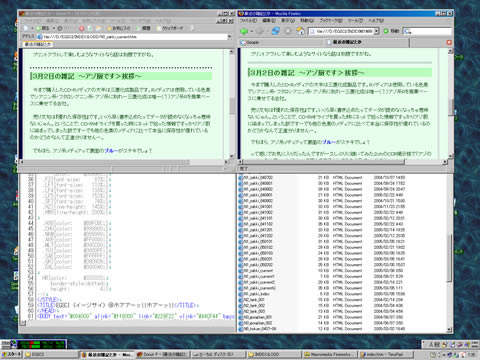
Task: Click the IME language bar above the system tray
Action: coord(450,344)
